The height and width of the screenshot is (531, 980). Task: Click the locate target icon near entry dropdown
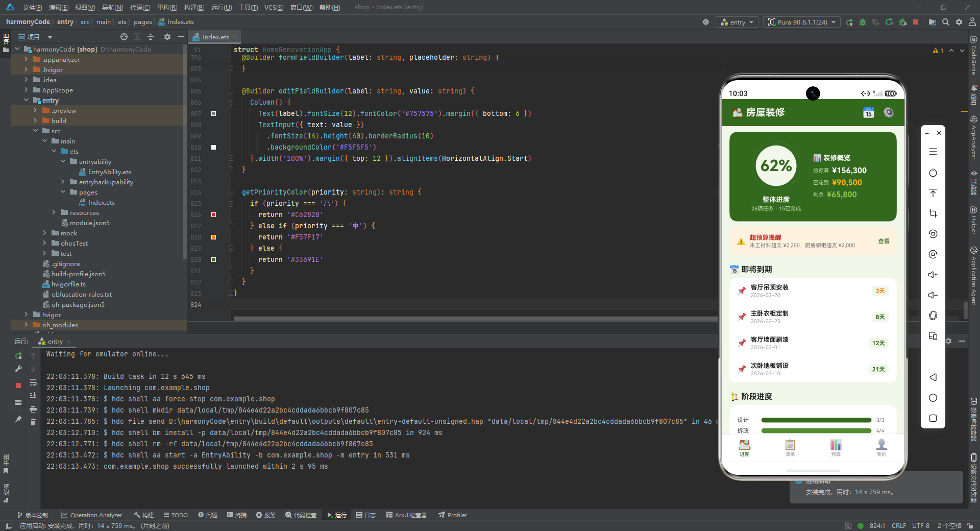pos(706,22)
